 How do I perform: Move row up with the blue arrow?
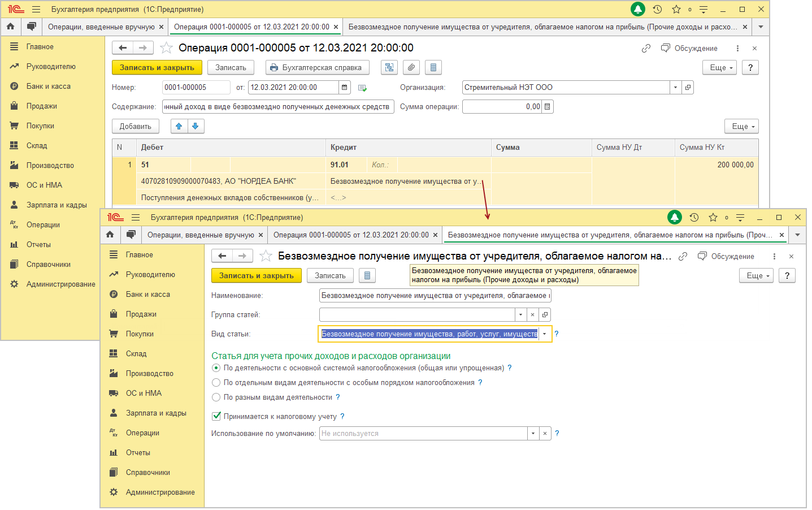pyautogui.click(x=179, y=127)
